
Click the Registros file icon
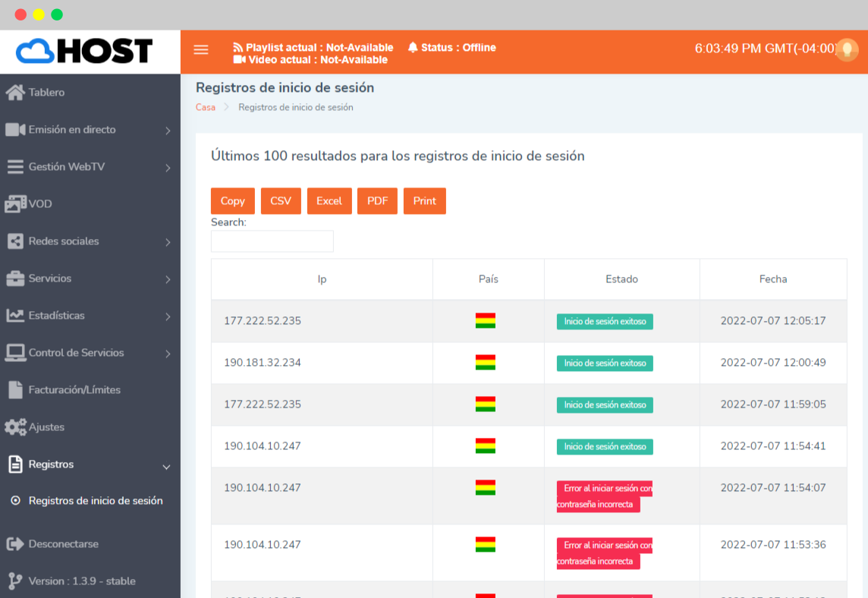tap(15, 464)
